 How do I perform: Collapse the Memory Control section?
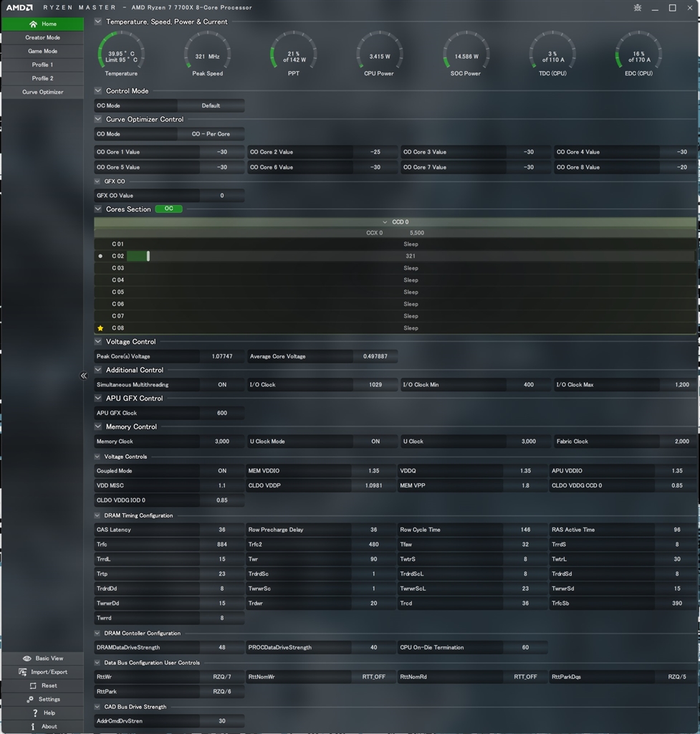pyautogui.click(x=97, y=427)
